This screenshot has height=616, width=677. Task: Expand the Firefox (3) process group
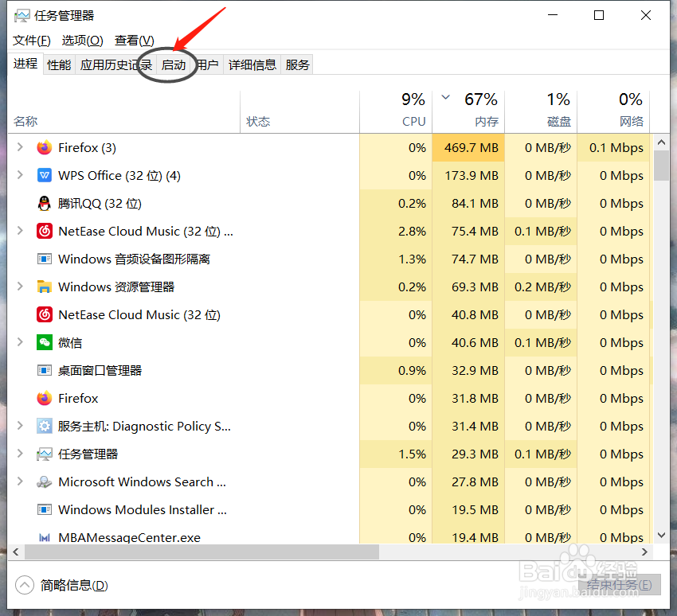pyautogui.click(x=19, y=147)
